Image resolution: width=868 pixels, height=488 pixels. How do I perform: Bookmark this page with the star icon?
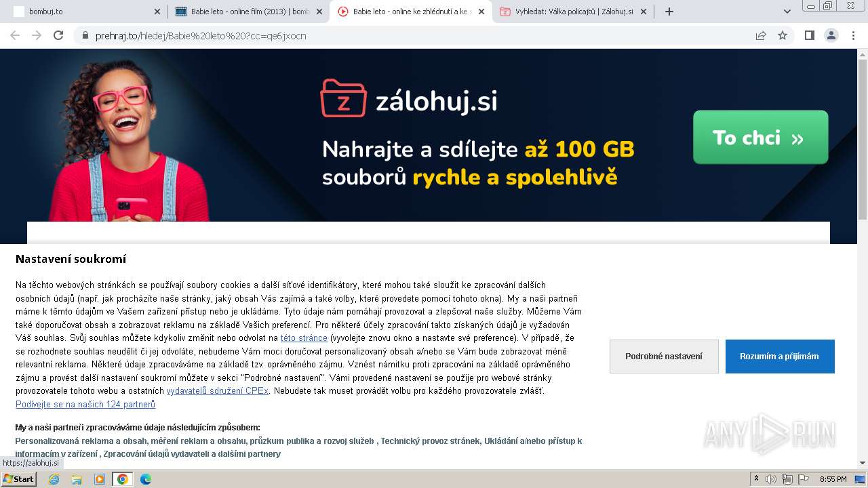pos(783,35)
